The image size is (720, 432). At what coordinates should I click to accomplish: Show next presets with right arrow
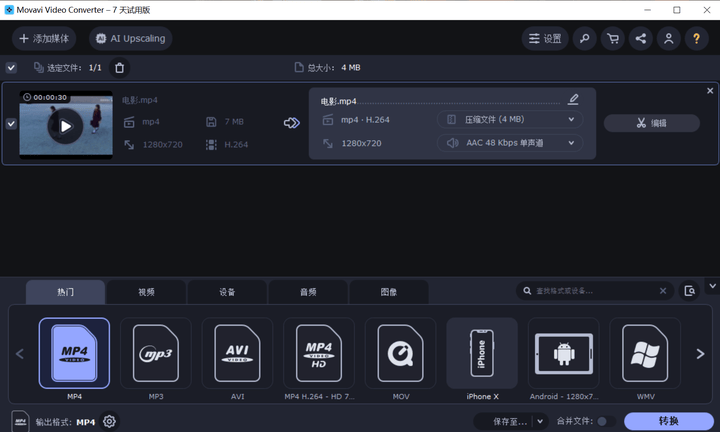[x=700, y=353]
